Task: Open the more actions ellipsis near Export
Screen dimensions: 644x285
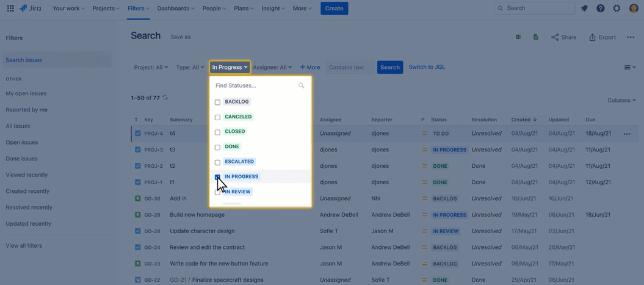Action: 631,37
